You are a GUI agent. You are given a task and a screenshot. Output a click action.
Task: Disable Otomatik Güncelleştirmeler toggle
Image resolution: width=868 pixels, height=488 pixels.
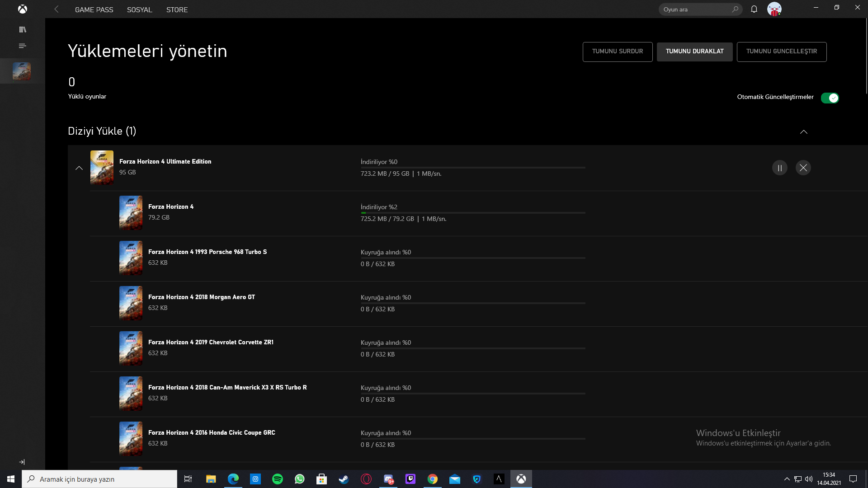tap(830, 98)
